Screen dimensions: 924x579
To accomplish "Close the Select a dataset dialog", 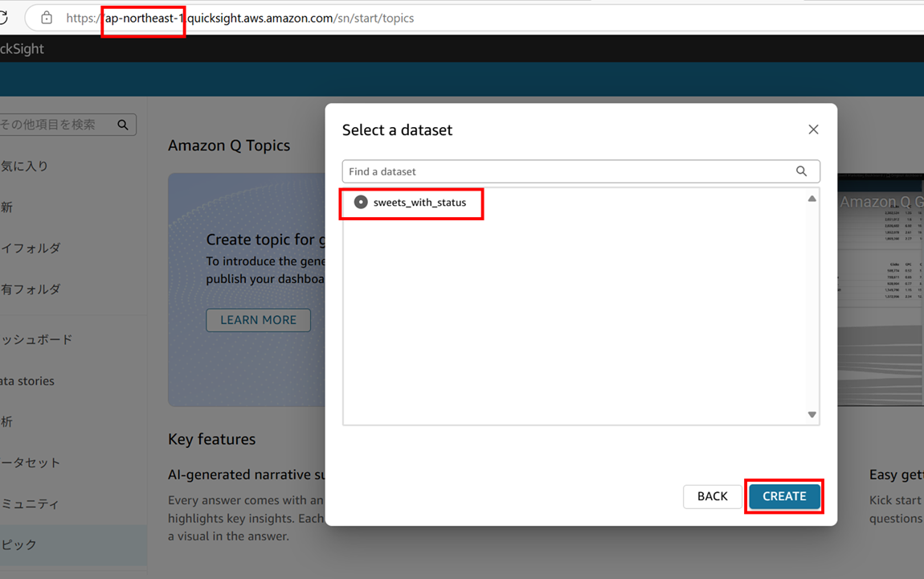I will point(813,129).
